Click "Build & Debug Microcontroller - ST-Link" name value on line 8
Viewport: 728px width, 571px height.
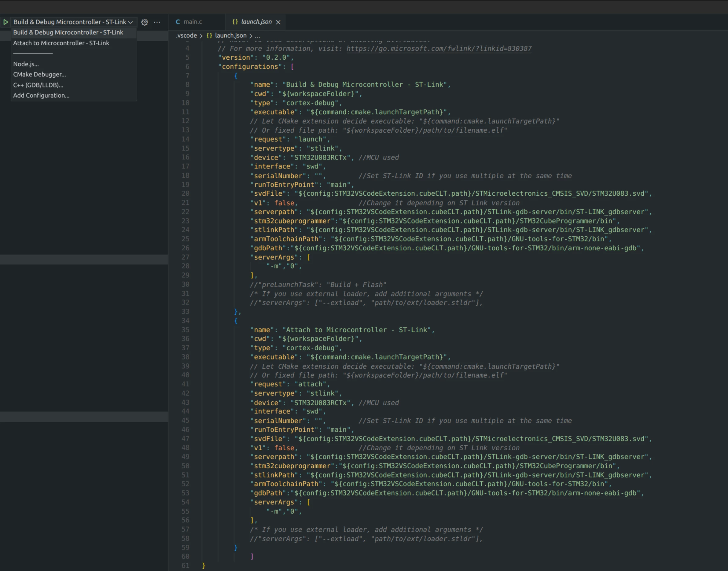pos(364,85)
